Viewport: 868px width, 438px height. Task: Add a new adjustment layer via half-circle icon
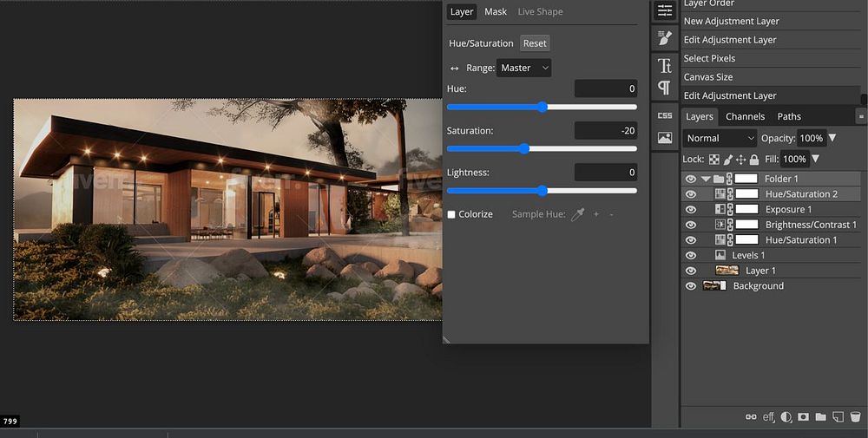click(x=786, y=417)
